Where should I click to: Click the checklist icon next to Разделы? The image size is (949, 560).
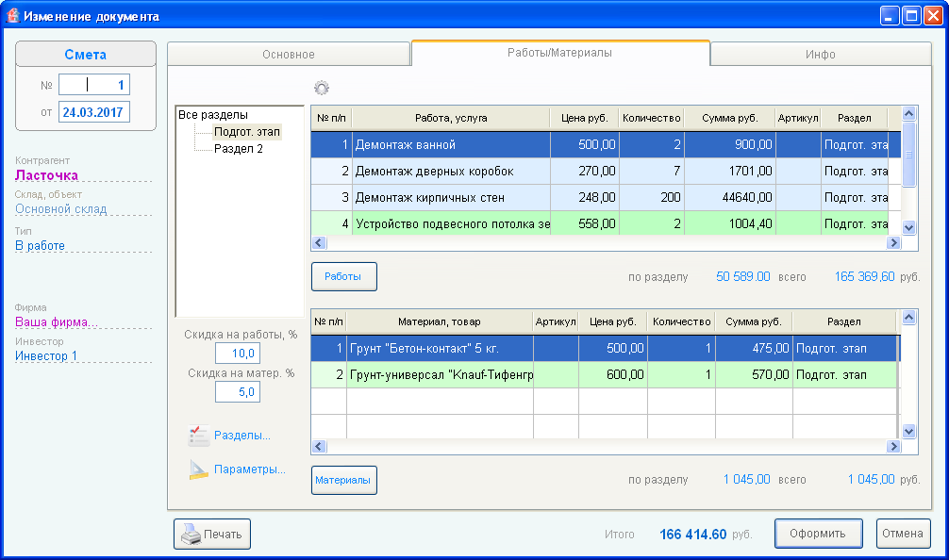point(198,435)
